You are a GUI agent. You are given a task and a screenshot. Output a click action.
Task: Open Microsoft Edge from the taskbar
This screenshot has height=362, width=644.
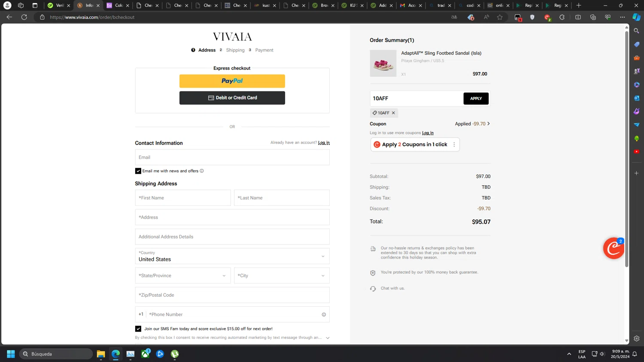point(115,354)
